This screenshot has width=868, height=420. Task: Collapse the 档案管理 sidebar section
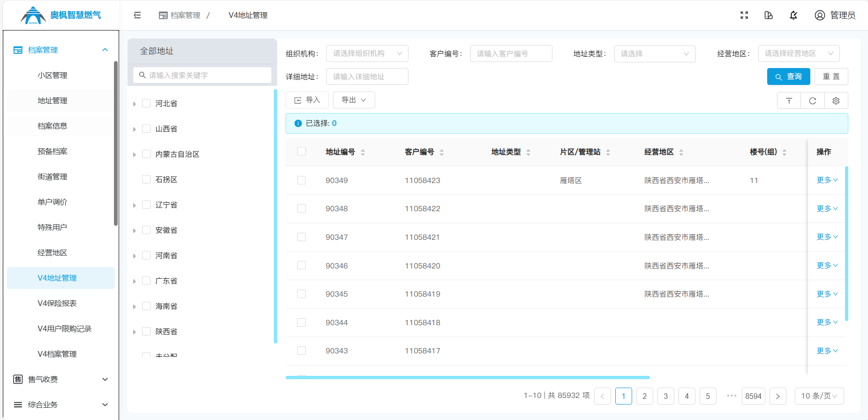pos(60,50)
